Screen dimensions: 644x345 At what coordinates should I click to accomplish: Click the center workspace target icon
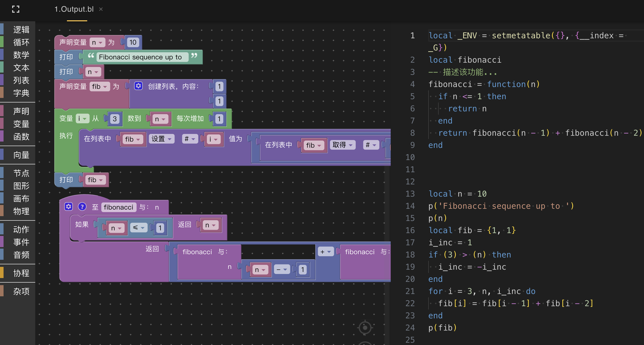[365, 328]
